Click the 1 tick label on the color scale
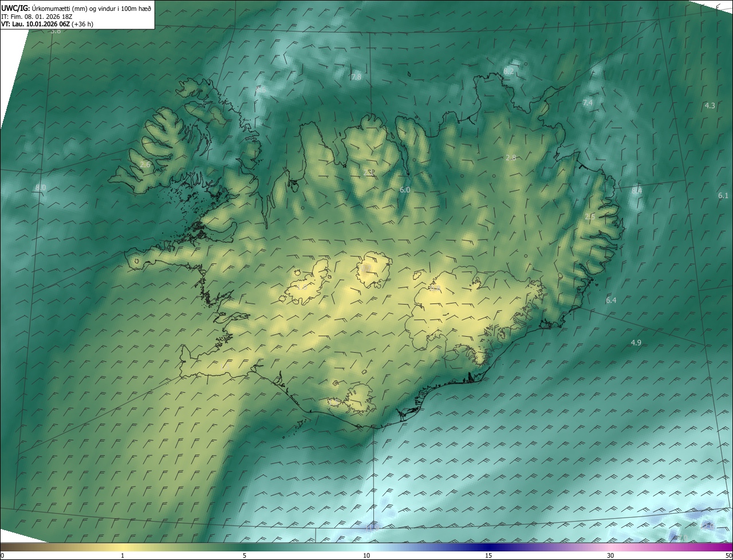 coord(123,556)
